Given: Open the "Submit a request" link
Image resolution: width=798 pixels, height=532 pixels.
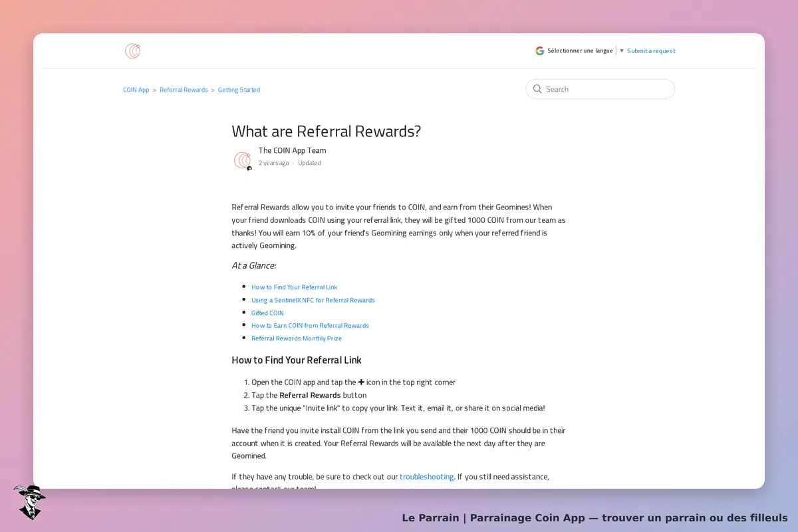Looking at the screenshot, I should click(651, 51).
